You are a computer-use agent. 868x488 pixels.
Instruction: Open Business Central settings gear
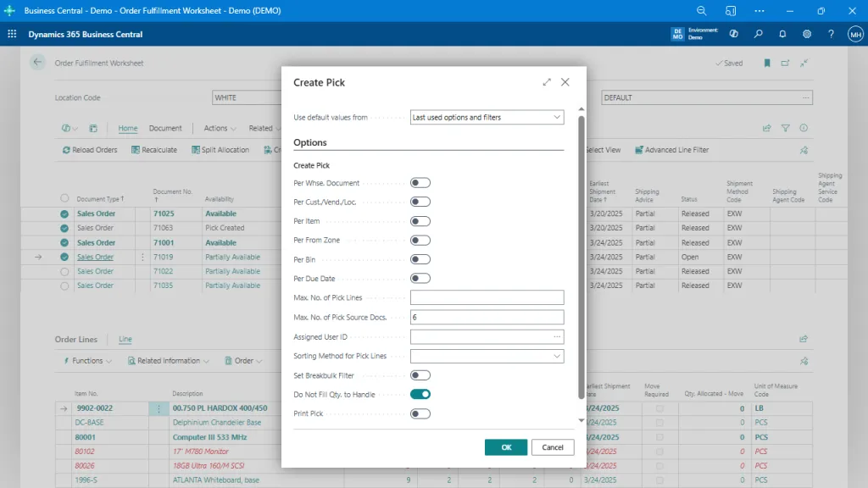pyautogui.click(x=807, y=33)
